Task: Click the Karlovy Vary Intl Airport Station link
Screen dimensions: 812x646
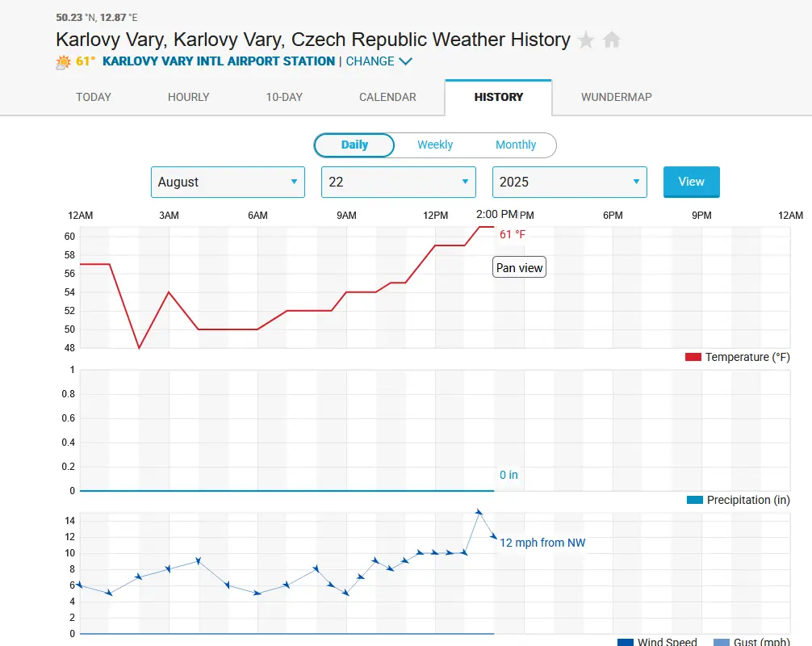Action: (219, 61)
